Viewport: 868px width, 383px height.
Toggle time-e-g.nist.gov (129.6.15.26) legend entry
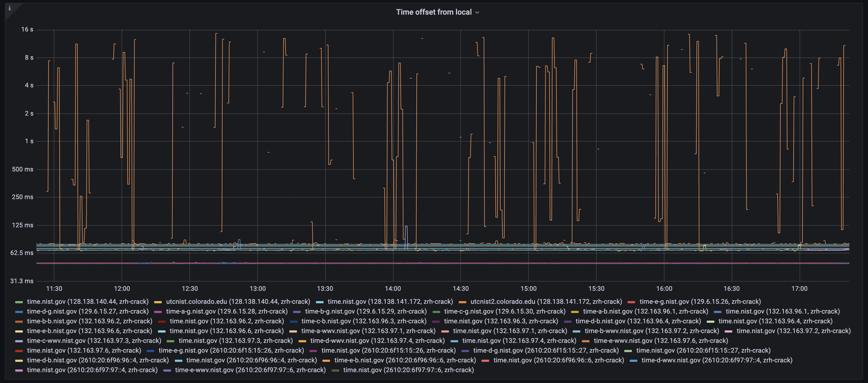click(700, 301)
